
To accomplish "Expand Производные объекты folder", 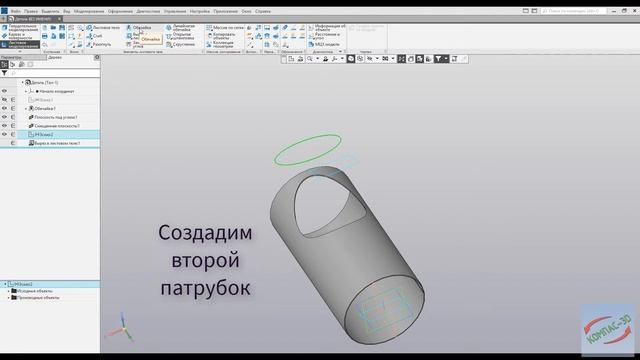I will [9, 298].
